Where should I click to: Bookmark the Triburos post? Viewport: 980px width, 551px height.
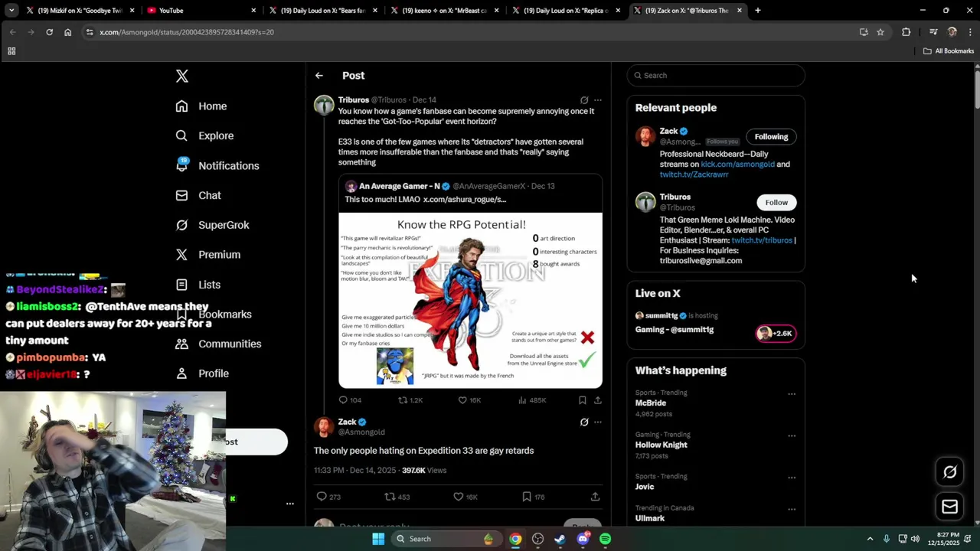click(583, 400)
